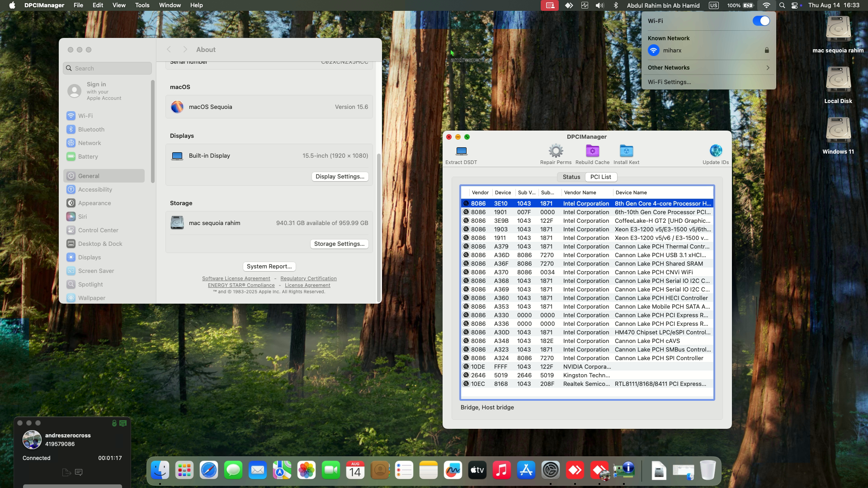Screen dimensions: 868x488
Task: Select Accessibility in the Settings sidebar
Action: point(104,190)
